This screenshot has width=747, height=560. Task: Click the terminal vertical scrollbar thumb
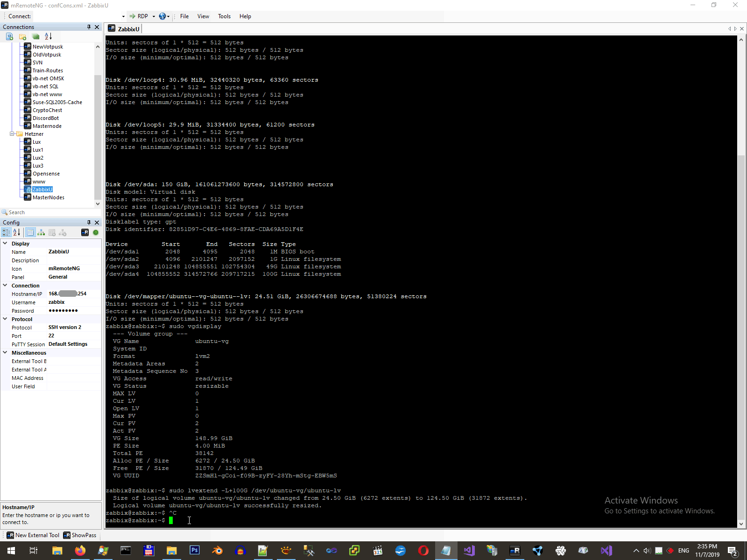tap(741, 337)
